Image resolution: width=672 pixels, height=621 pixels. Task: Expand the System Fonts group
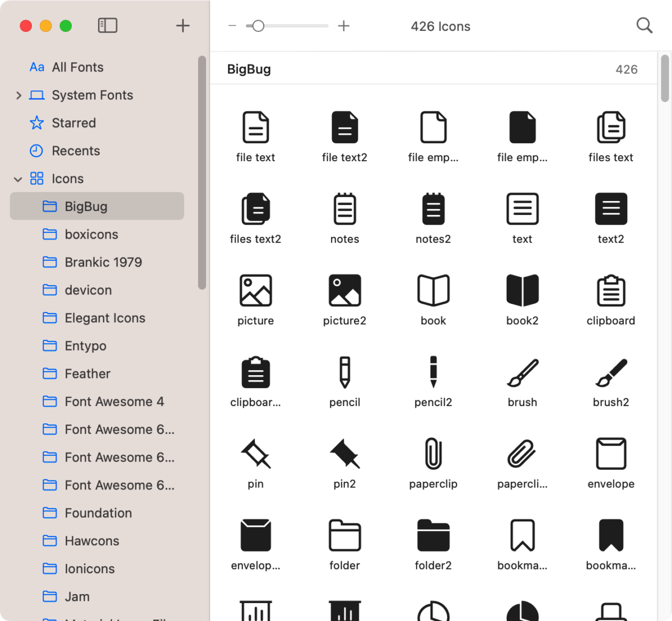18,95
